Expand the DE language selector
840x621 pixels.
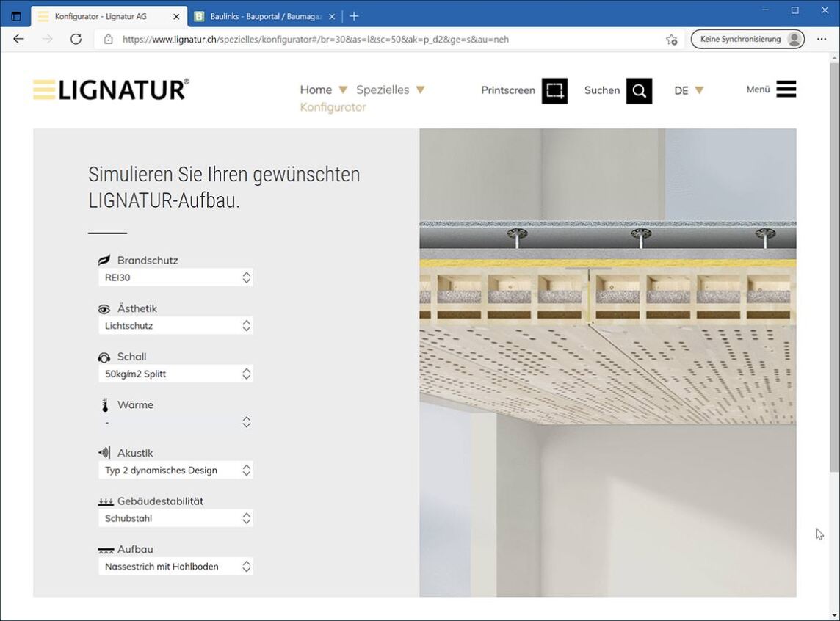[x=699, y=90]
